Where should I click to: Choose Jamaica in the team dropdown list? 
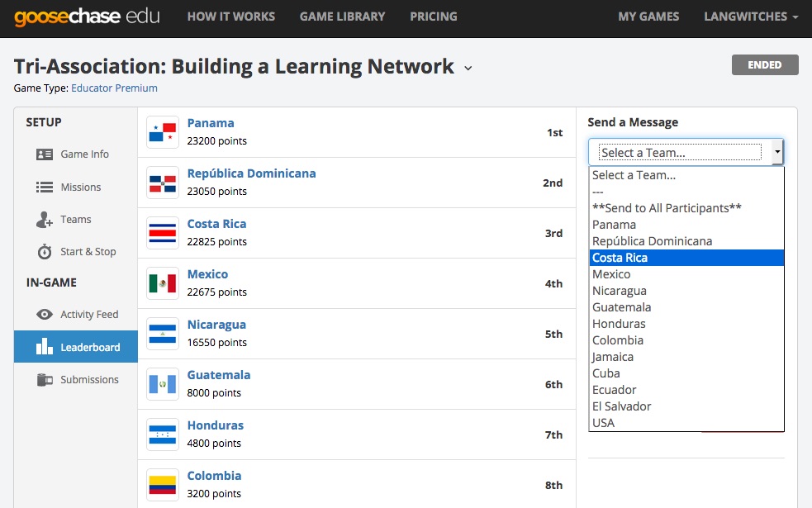coord(686,357)
